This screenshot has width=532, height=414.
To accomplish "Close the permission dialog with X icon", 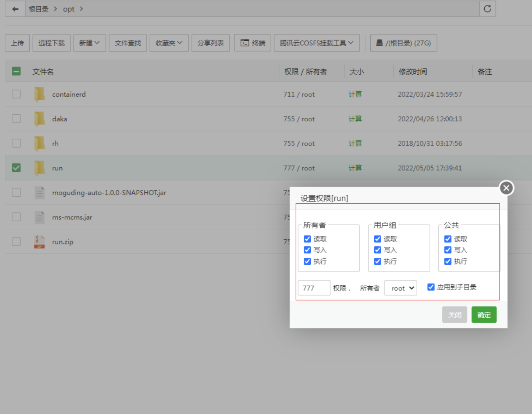I will point(506,188).
